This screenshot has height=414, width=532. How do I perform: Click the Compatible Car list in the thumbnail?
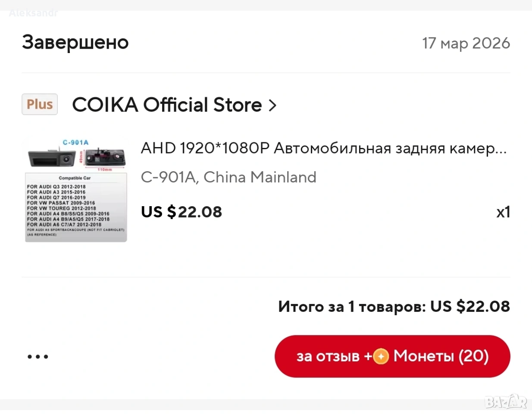pyautogui.click(x=75, y=207)
